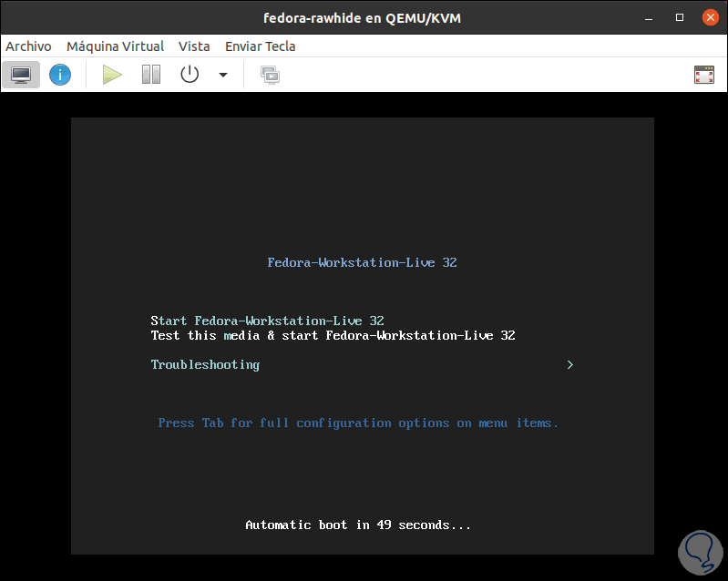Viewport: 728px width, 581px height.
Task: Open the Enviar Tecla menu
Action: [260, 46]
